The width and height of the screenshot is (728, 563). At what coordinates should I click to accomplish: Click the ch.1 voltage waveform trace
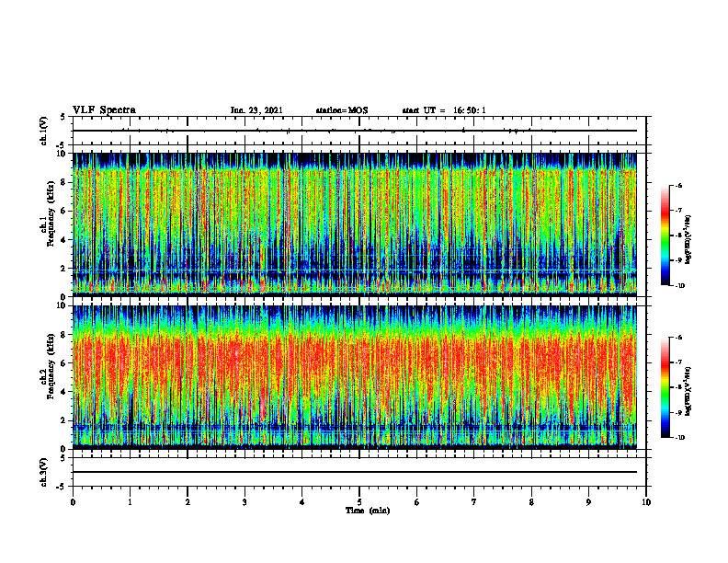pyautogui.click(x=355, y=131)
